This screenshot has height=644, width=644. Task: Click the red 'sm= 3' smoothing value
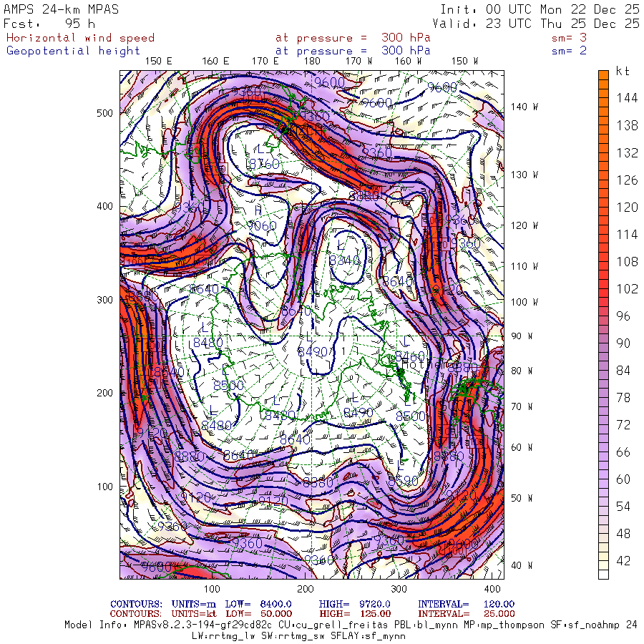(570, 38)
